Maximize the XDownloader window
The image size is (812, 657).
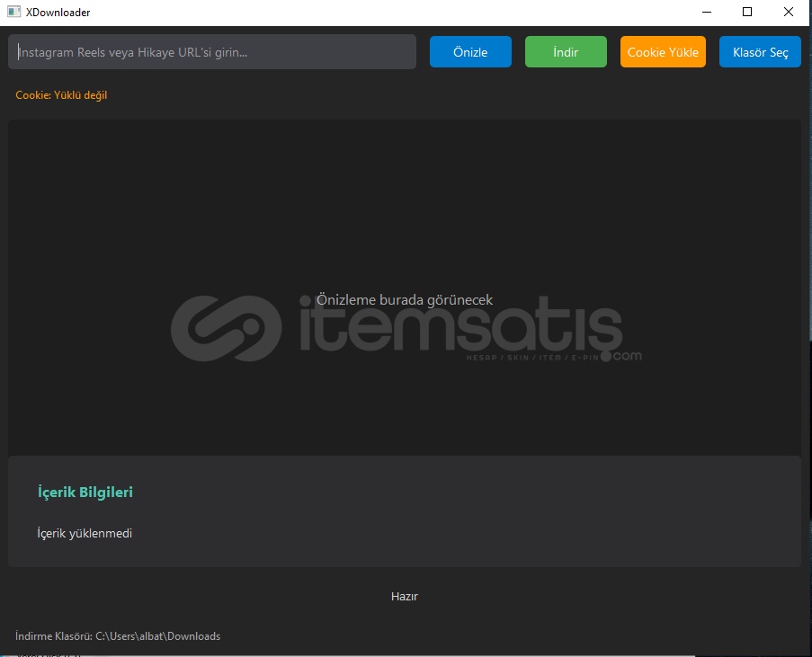coord(746,12)
